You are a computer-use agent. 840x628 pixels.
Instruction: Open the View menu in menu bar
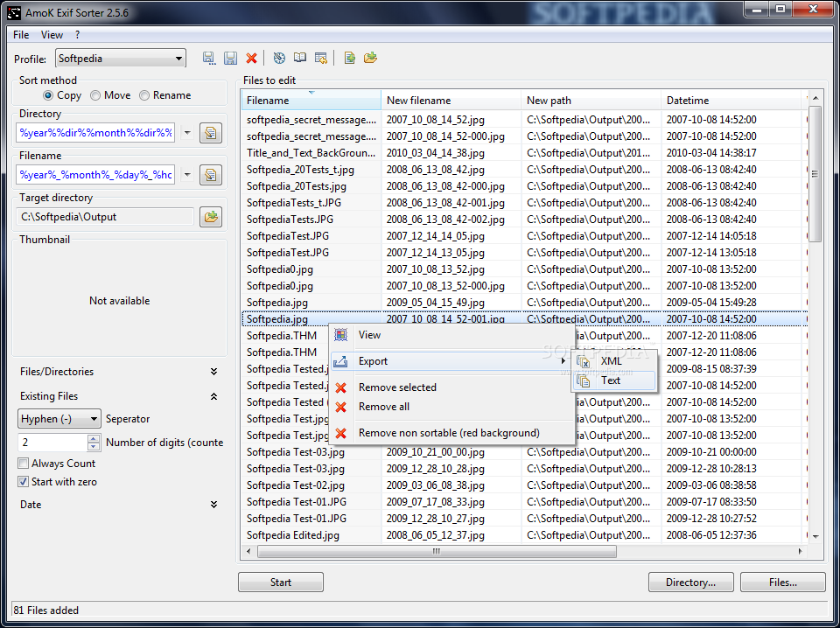[52, 35]
